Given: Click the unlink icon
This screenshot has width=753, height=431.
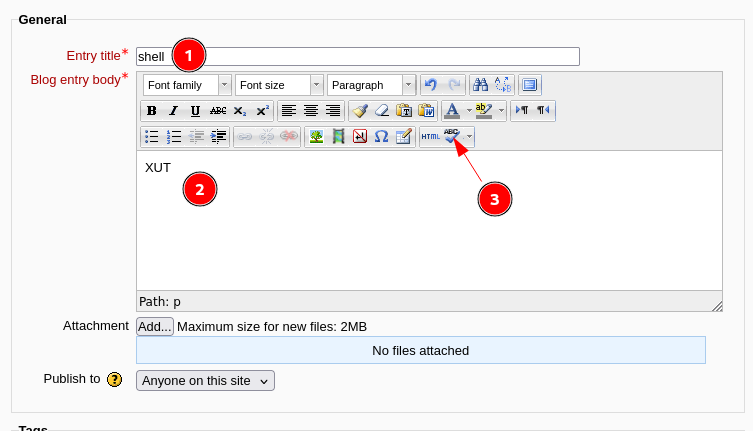Looking at the screenshot, I should tap(267, 137).
